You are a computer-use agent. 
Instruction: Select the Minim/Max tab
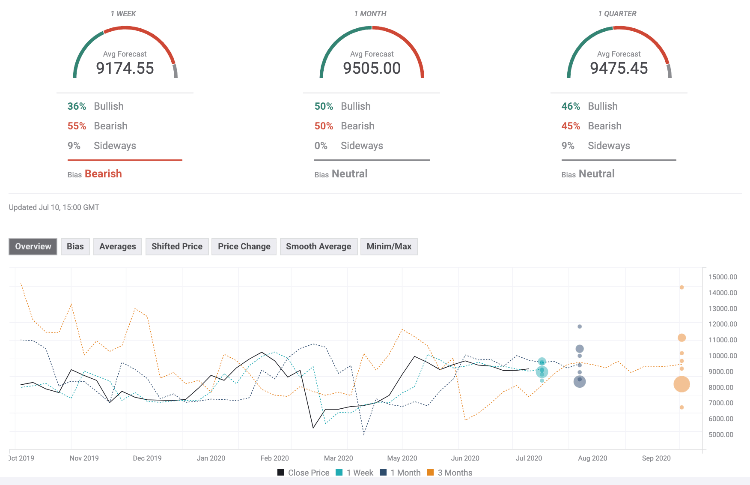(389, 246)
